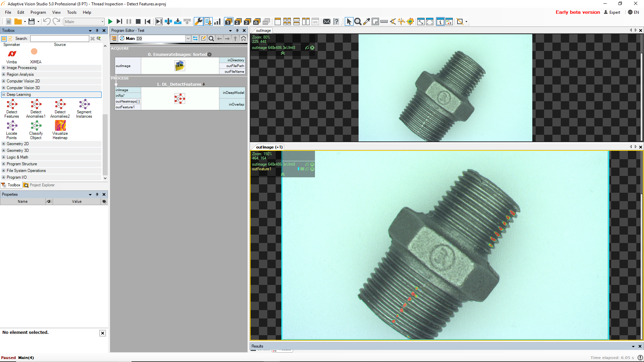Collapse the Deep Learning category
Viewport: 644px width, 362px height.
click(x=3, y=95)
